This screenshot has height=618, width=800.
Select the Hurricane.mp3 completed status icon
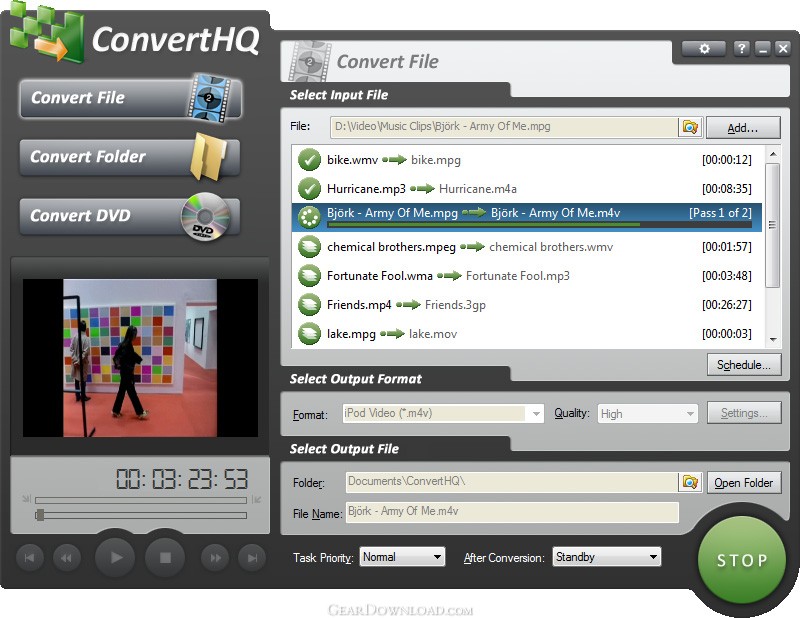tap(309, 188)
